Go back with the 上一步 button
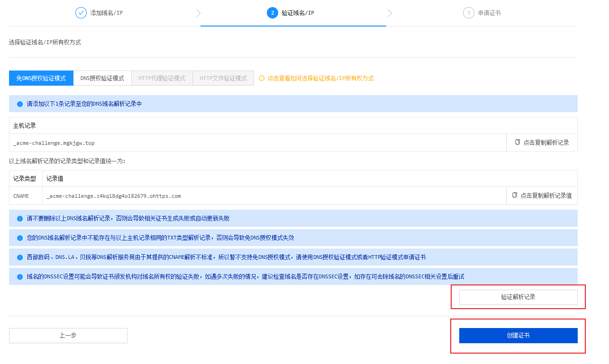 (68, 336)
